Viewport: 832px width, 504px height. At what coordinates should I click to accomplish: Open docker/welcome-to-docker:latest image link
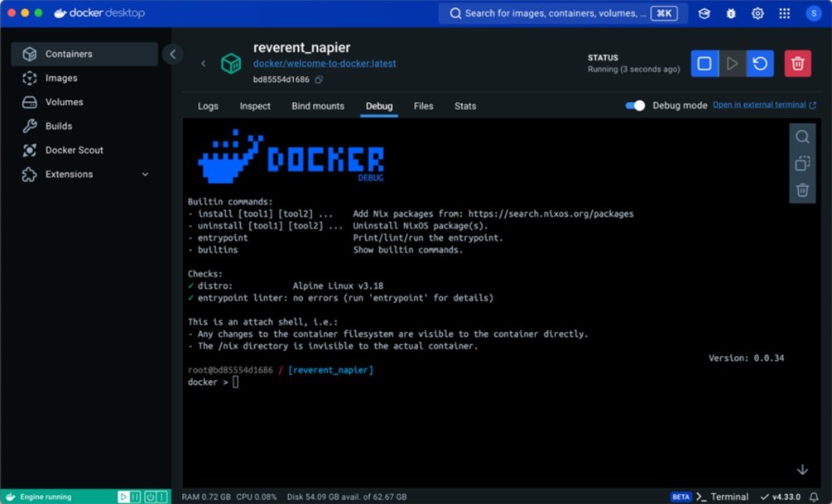click(325, 63)
